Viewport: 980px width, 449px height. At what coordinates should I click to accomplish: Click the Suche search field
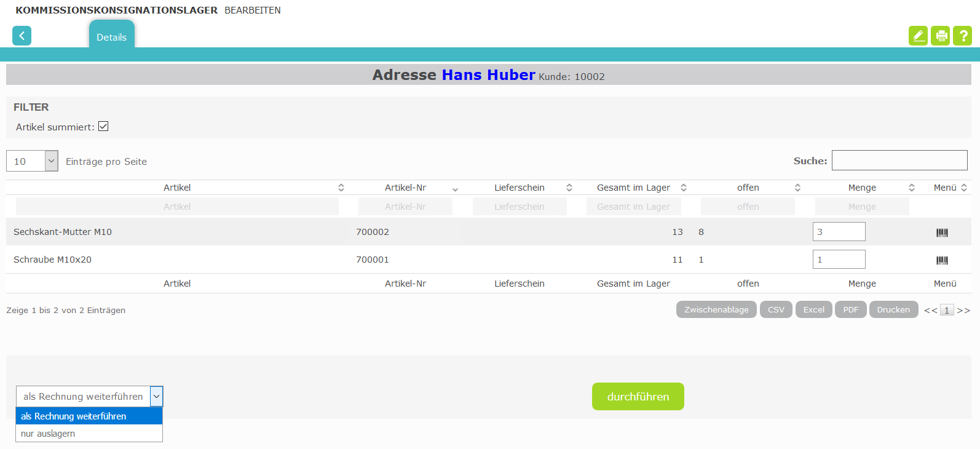coord(899,161)
